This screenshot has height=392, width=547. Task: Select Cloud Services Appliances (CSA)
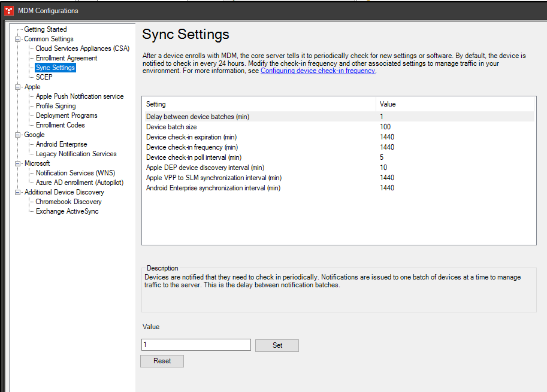[x=82, y=48]
